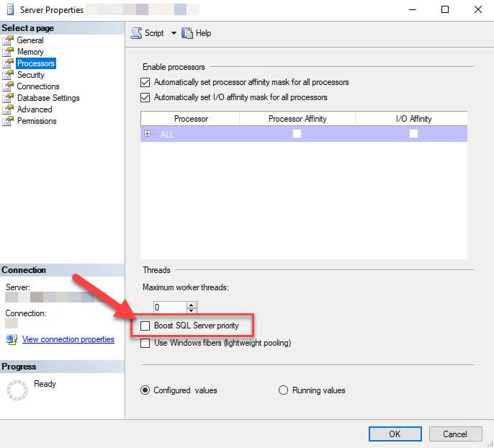Click the Advanced page icon
Screen dimensions: 494x448
[x=8, y=109]
